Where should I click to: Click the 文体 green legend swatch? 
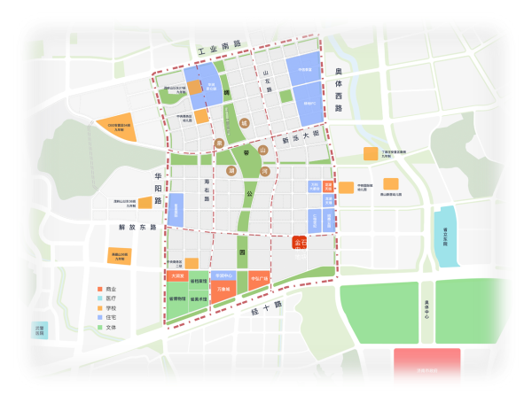tap(99, 329)
